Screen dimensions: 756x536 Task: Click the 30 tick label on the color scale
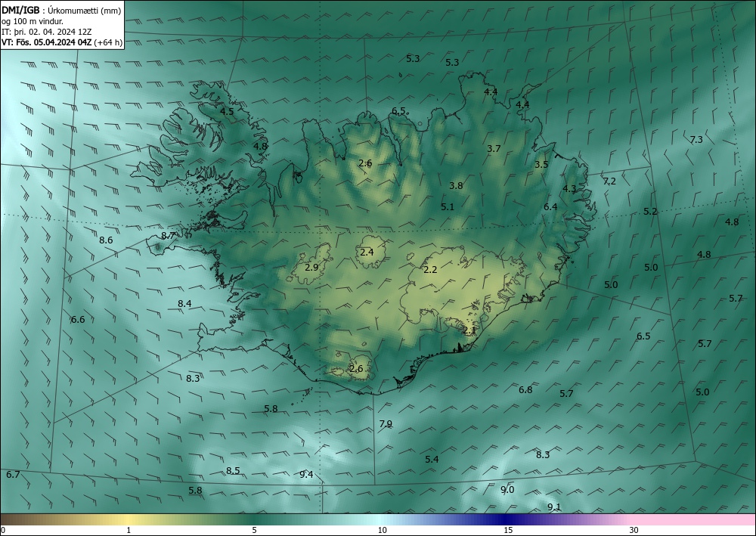coord(634,530)
